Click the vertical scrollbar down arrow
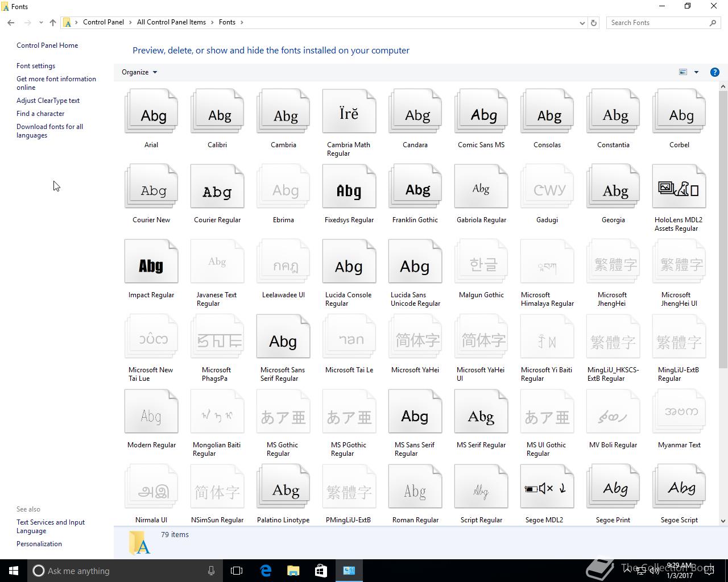This screenshot has width=728, height=582. pos(723,521)
